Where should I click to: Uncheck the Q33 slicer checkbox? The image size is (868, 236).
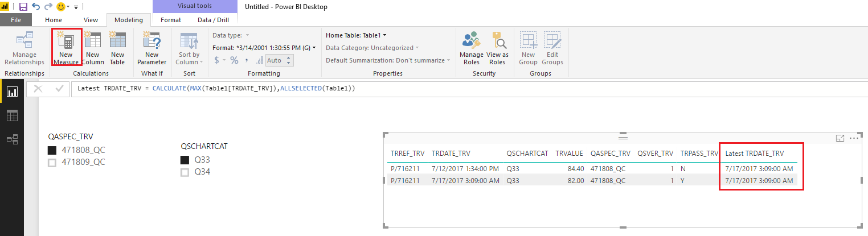click(x=185, y=160)
